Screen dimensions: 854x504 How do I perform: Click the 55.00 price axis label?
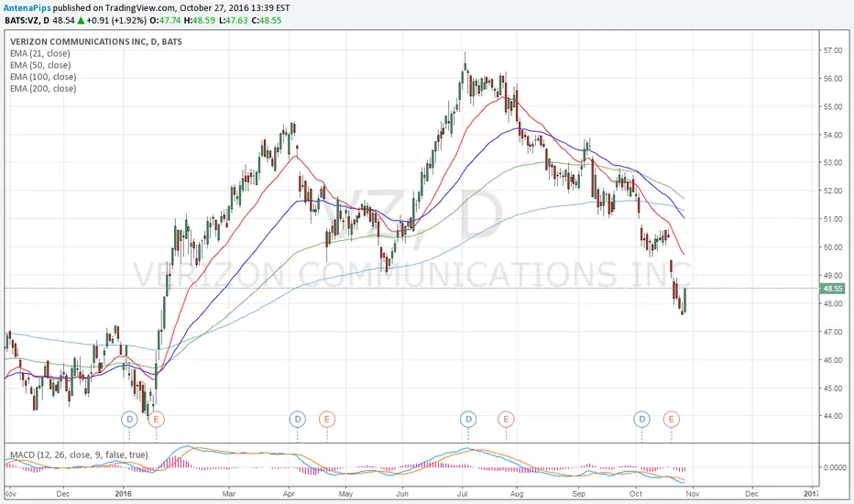pos(833,107)
